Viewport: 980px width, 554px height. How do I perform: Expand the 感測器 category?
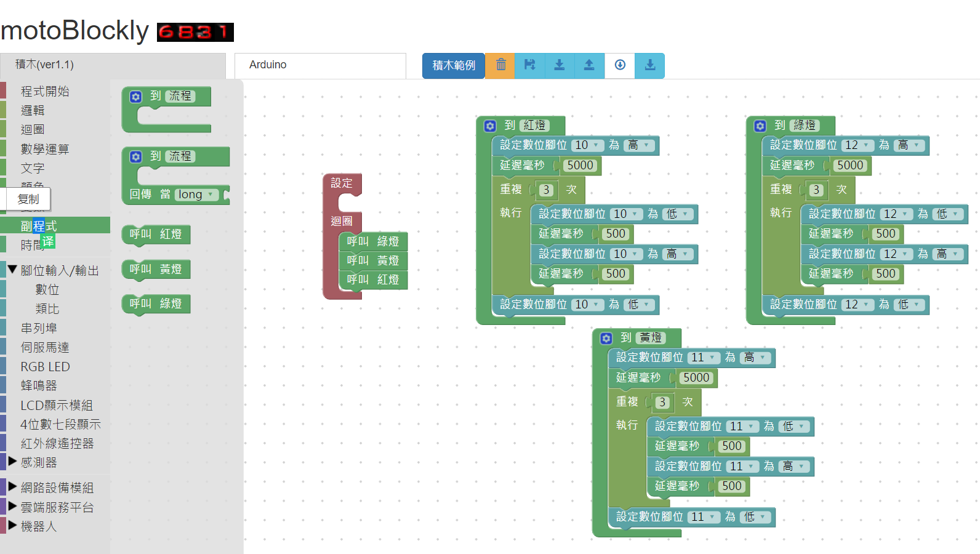(12, 461)
